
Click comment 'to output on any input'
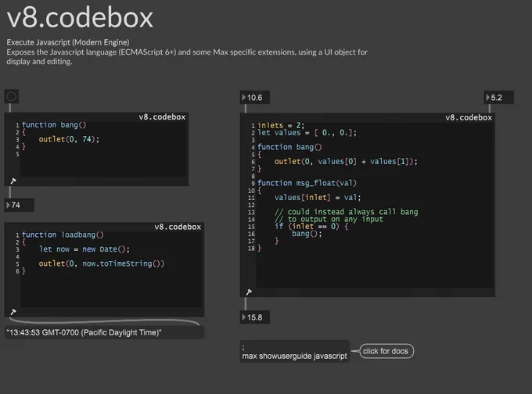click(329, 219)
